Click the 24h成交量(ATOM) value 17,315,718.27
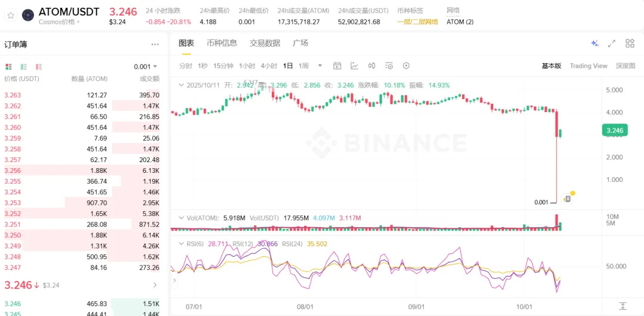 [x=299, y=22]
